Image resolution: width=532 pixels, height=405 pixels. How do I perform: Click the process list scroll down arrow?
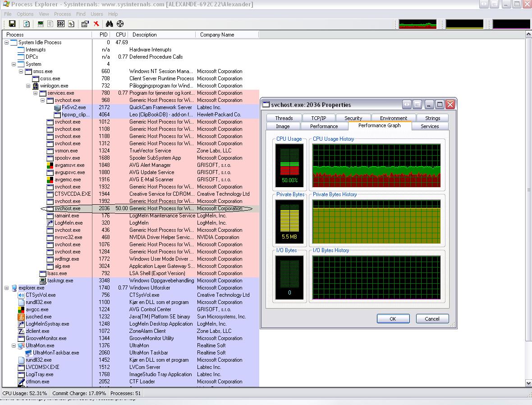[528, 383]
